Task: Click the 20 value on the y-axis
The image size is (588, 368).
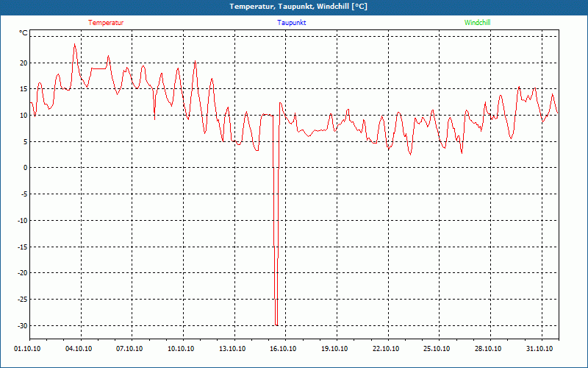Action: pos(24,63)
